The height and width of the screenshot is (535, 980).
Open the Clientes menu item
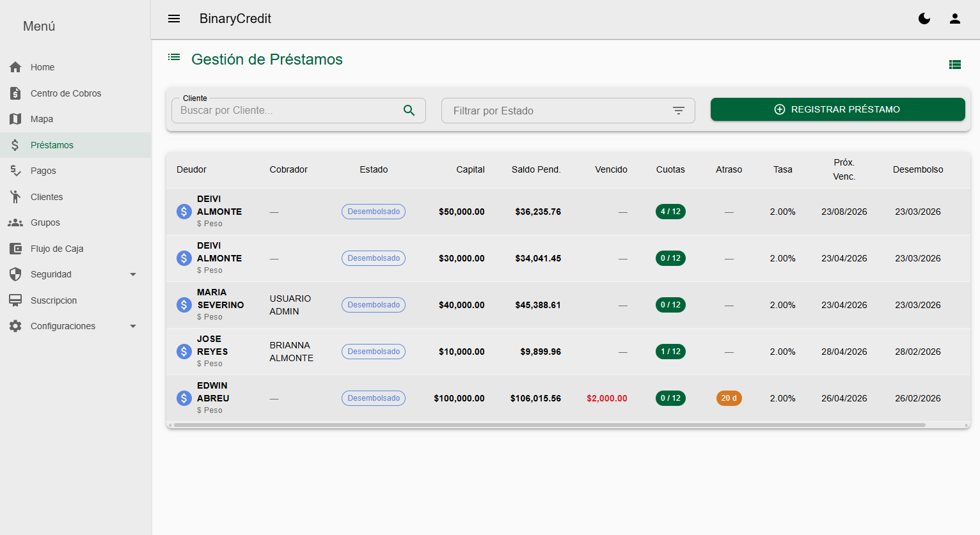click(75, 197)
